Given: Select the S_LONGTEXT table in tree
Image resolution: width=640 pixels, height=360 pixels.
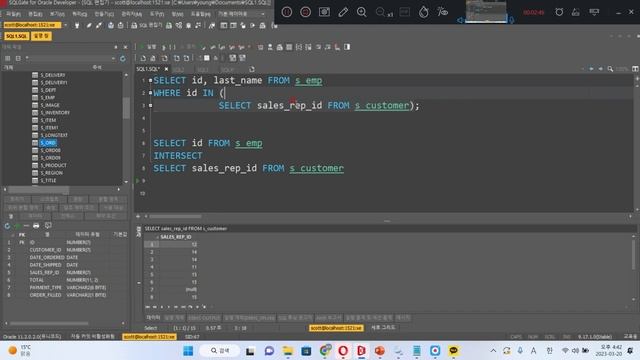Looking at the screenshot, I should coord(54,135).
